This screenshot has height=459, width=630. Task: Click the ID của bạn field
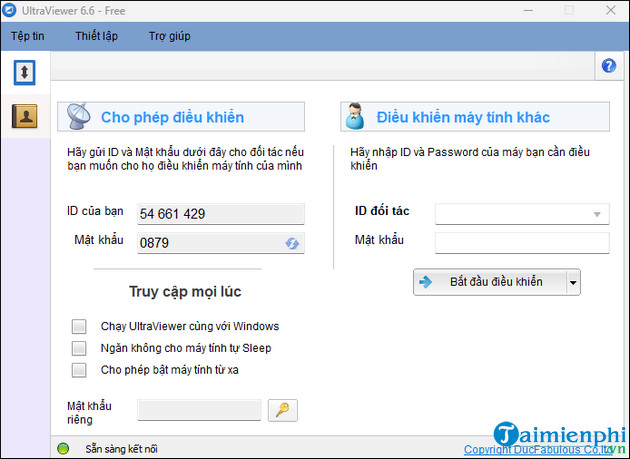coord(220,214)
